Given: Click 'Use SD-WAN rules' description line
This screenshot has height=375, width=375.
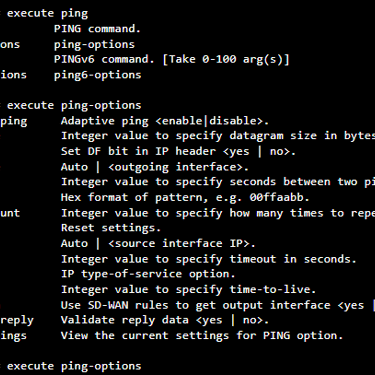Looking at the screenshot, I should tap(218, 305).
